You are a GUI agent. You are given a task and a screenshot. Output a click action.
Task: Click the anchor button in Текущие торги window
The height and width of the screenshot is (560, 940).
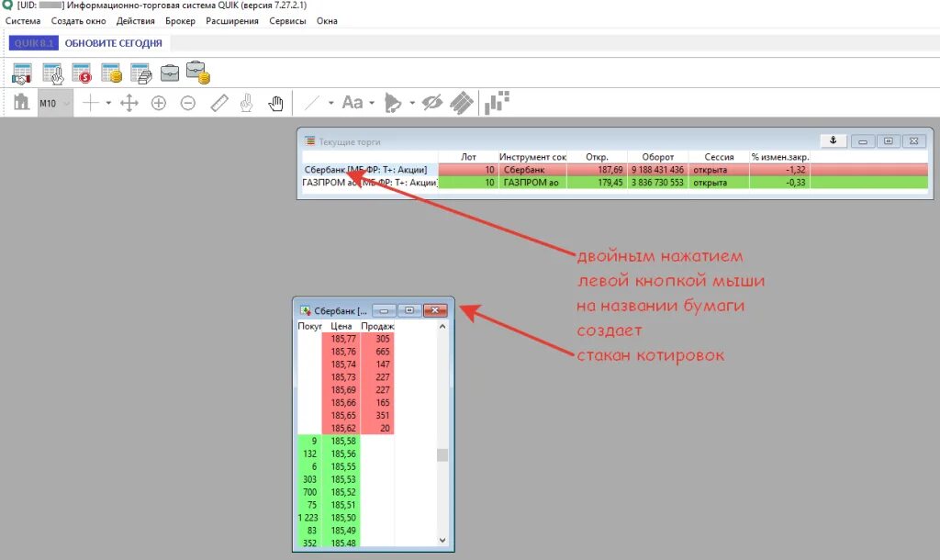[834, 140]
